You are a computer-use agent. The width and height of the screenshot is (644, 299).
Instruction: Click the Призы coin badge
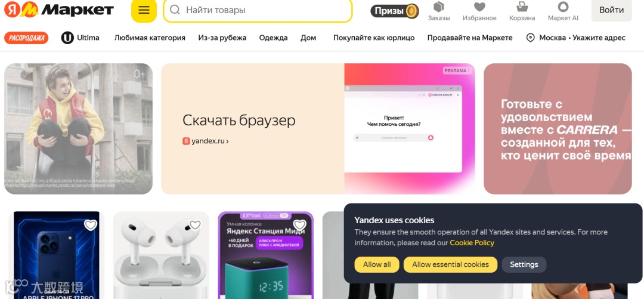click(394, 11)
